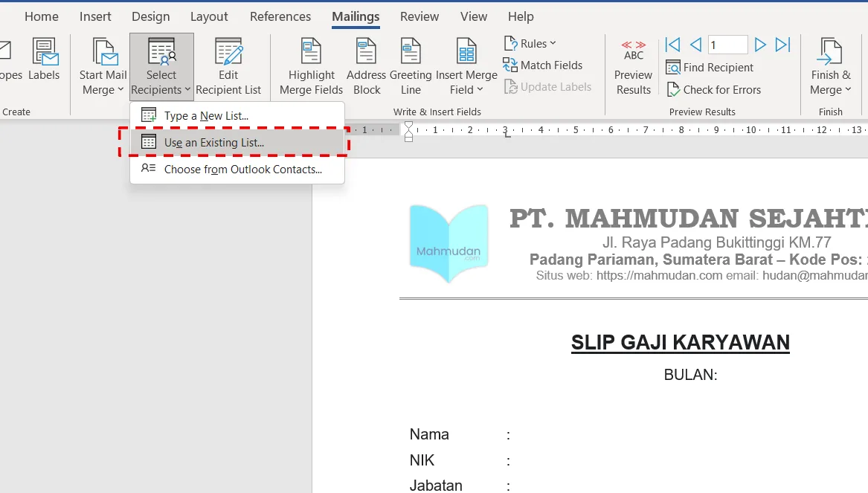
Task: Insert a Greeting Line
Action: coord(410,66)
